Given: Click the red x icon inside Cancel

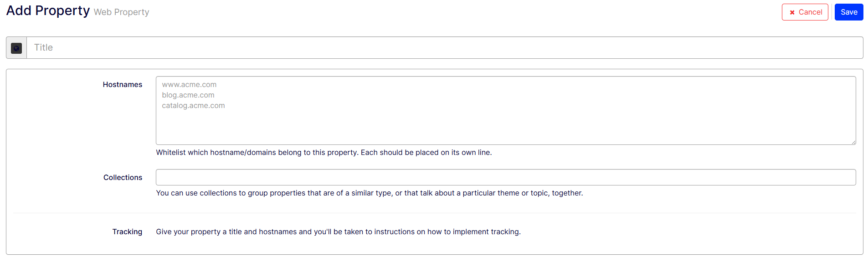Looking at the screenshot, I should point(792,12).
